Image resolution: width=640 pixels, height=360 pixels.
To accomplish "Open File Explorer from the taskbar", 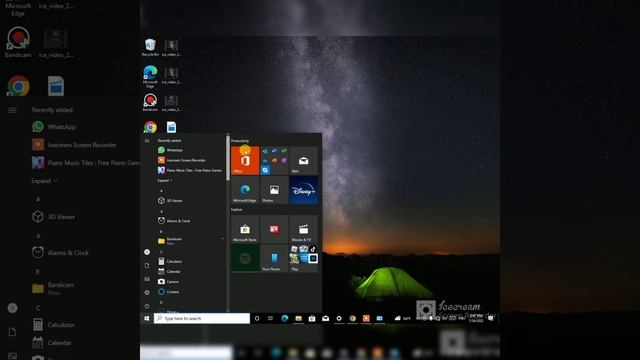I will click(298, 318).
